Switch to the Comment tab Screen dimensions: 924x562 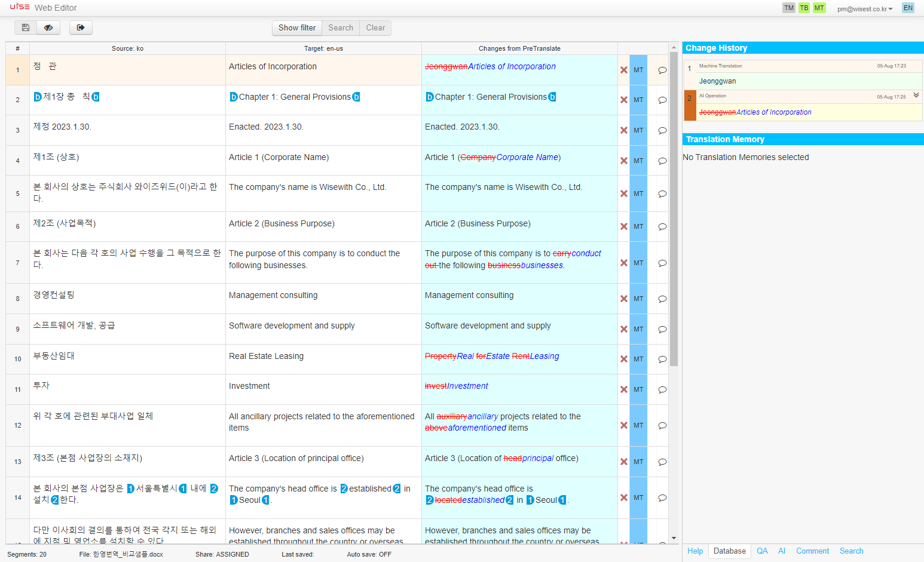[x=812, y=551]
